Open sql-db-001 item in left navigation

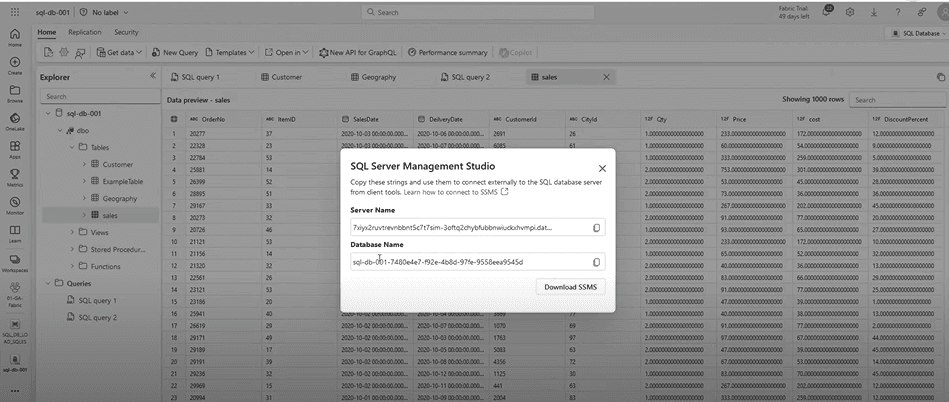pos(15,362)
